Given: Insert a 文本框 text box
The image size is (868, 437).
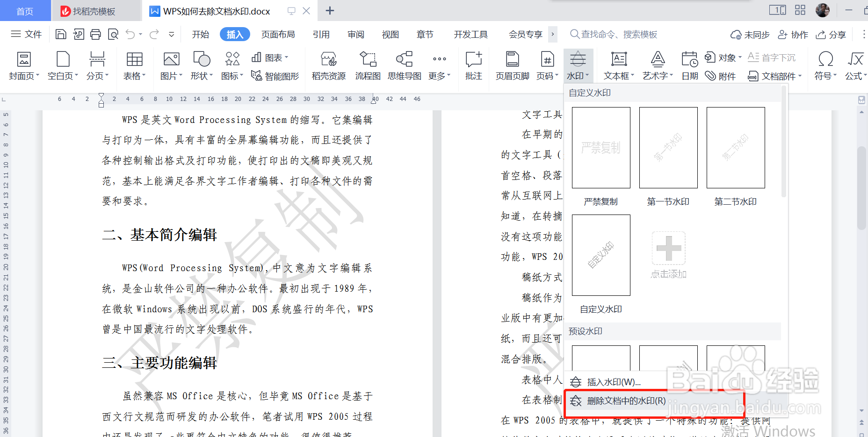Looking at the screenshot, I should pyautogui.click(x=619, y=66).
